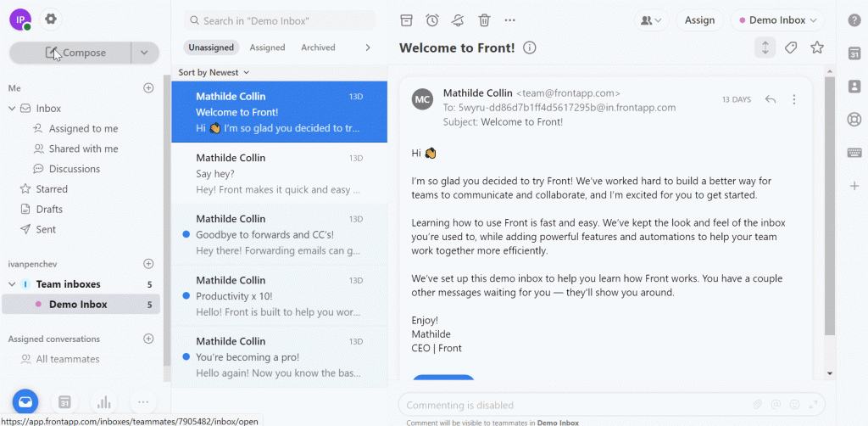Screen dimensions: 868x426
Task: Mark the Productivity x 10! unread dot
Action: (x=186, y=296)
